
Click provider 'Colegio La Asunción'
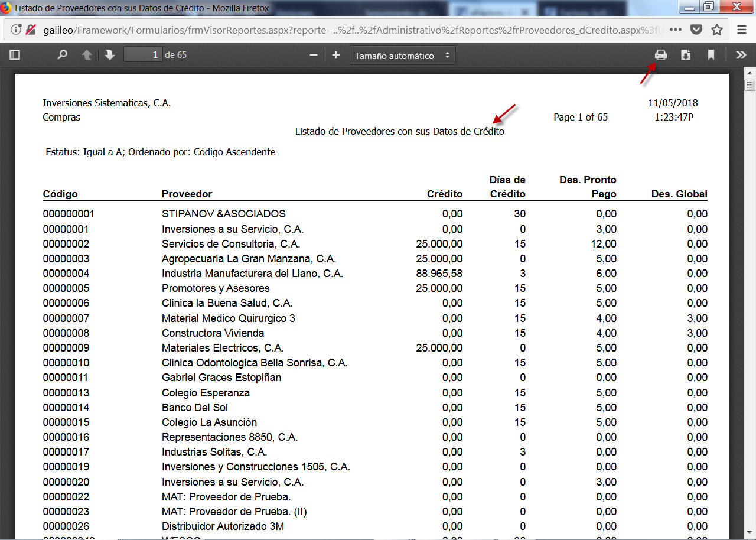tap(210, 422)
